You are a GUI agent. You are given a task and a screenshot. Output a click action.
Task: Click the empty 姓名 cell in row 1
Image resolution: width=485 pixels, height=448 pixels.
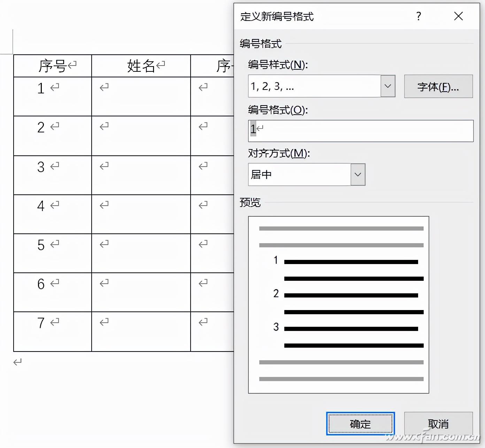tap(141, 96)
